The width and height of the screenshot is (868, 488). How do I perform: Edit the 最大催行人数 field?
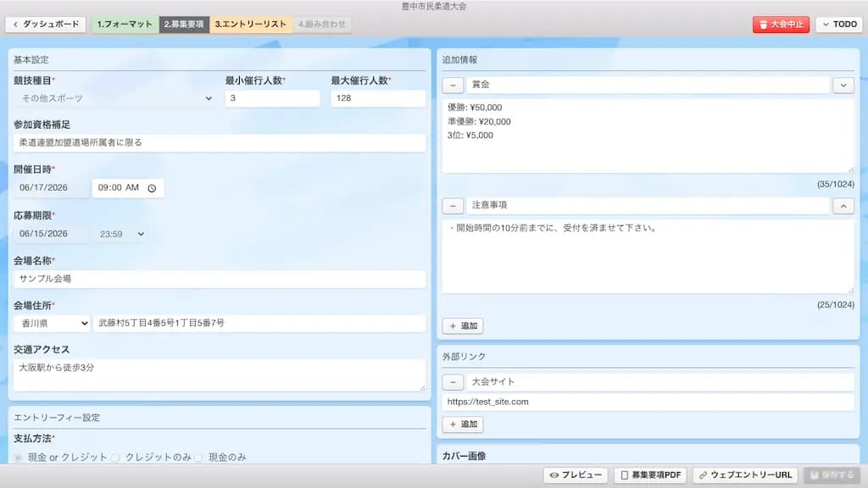coord(378,98)
